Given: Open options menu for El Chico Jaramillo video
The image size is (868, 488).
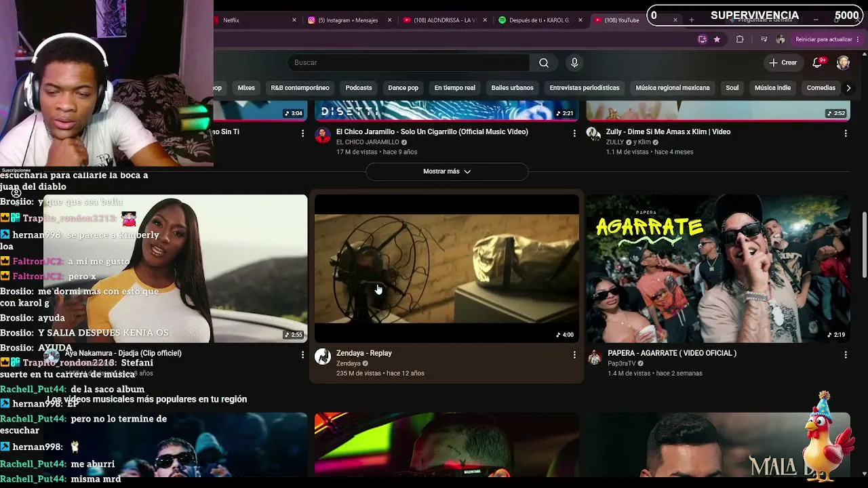Looking at the screenshot, I should coord(574,134).
